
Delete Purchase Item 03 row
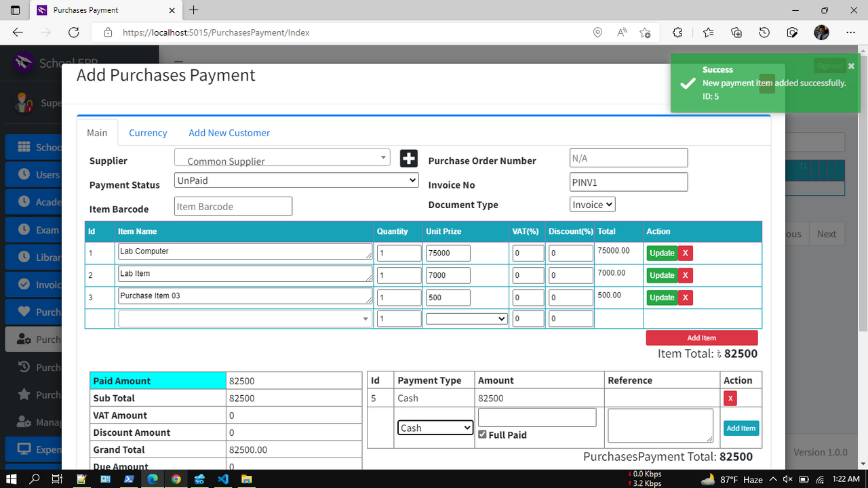pyautogui.click(x=685, y=298)
